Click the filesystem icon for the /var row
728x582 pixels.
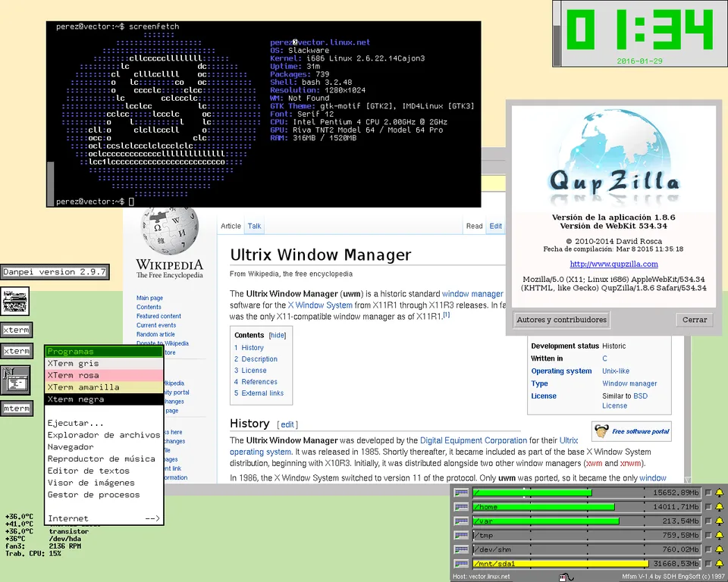click(x=461, y=521)
